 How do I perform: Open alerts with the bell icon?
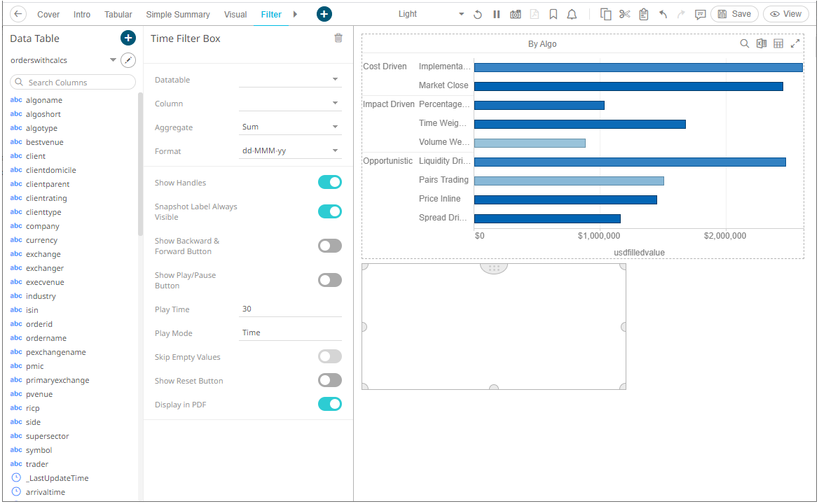coord(572,14)
